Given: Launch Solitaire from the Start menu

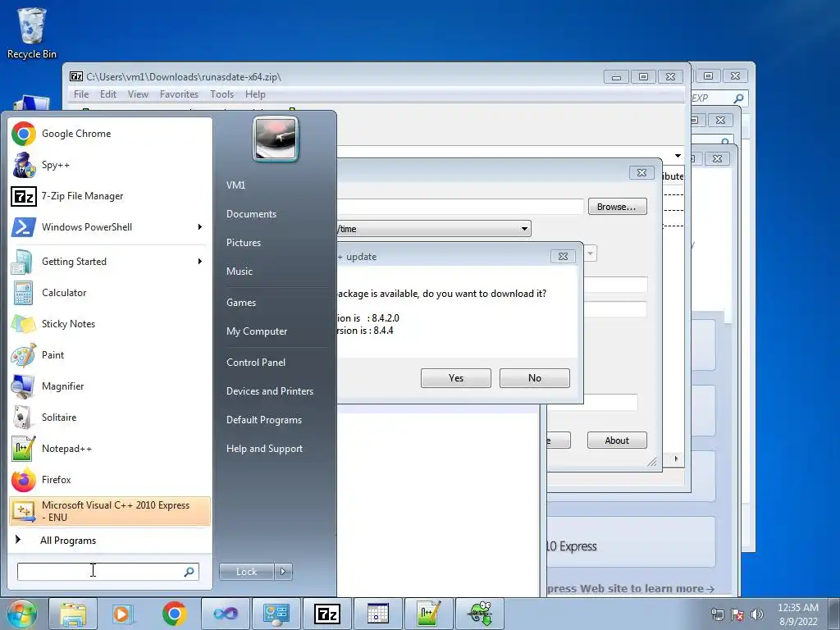Looking at the screenshot, I should click(x=111, y=418).
